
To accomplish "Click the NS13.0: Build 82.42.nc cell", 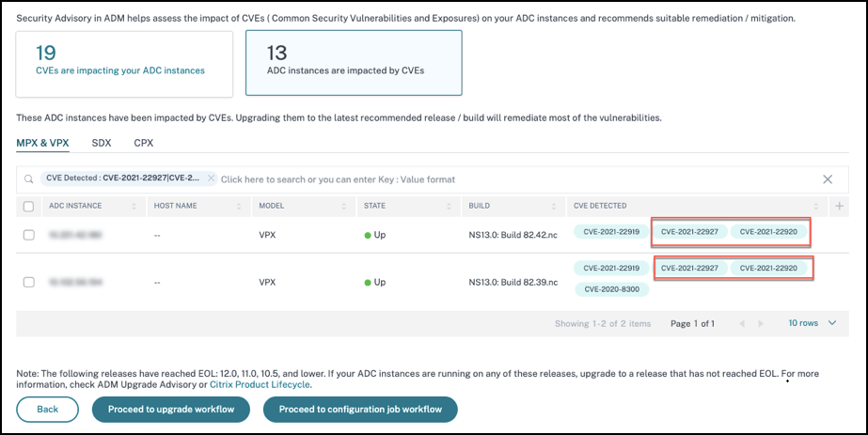I will [x=513, y=235].
